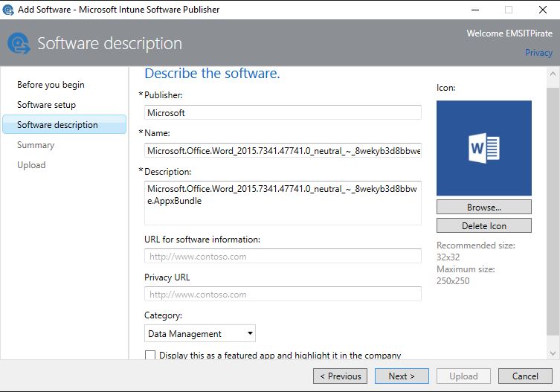This screenshot has width=560, height=392.
Task: Click the greyed Upload button in footer
Action: click(463, 376)
